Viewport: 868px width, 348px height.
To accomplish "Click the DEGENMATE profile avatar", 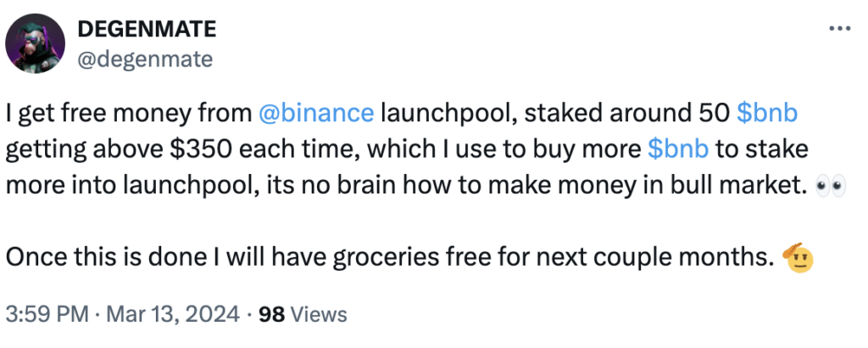I will click(36, 43).
